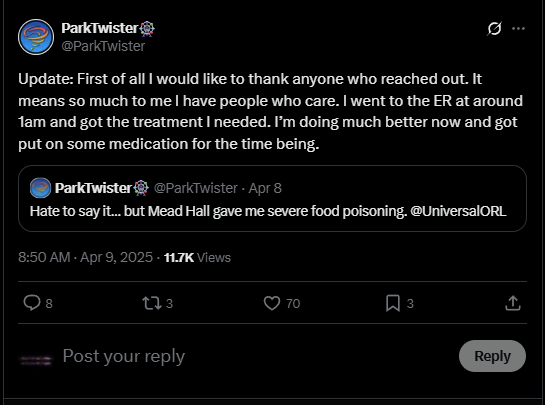Screen dimensions: 545x405
Task: Repost this tweet using retweet icon
Action: tap(152, 303)
